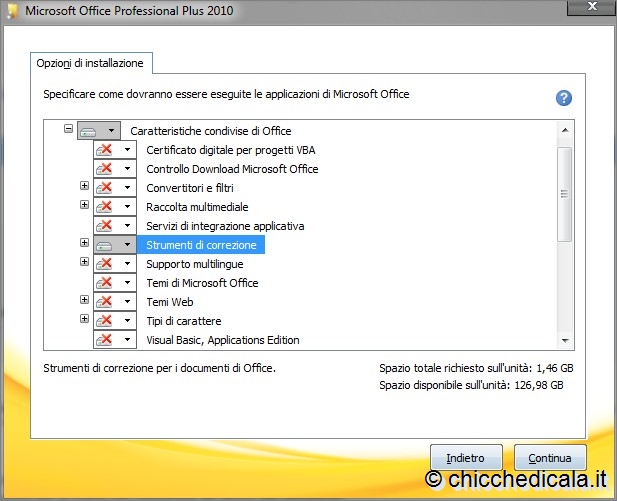The width and height of the screenshot is (617, 501).
Task: Click install-state icon for Certificato digitale per progetti VBA
Action: (104, 150)
